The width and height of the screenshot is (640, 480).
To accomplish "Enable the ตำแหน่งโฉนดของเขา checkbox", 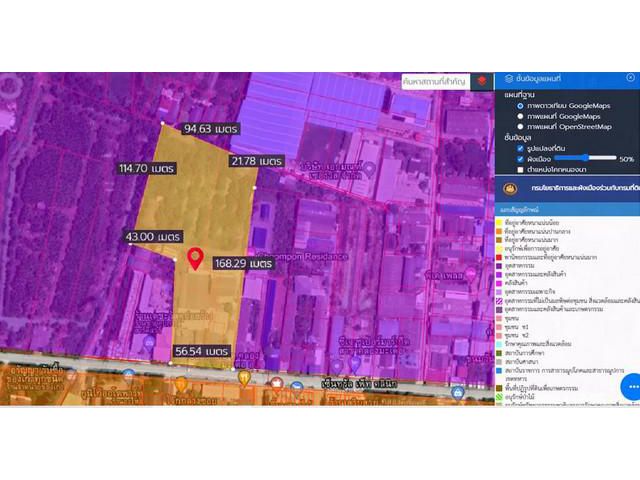I will [x=520, y=170].
